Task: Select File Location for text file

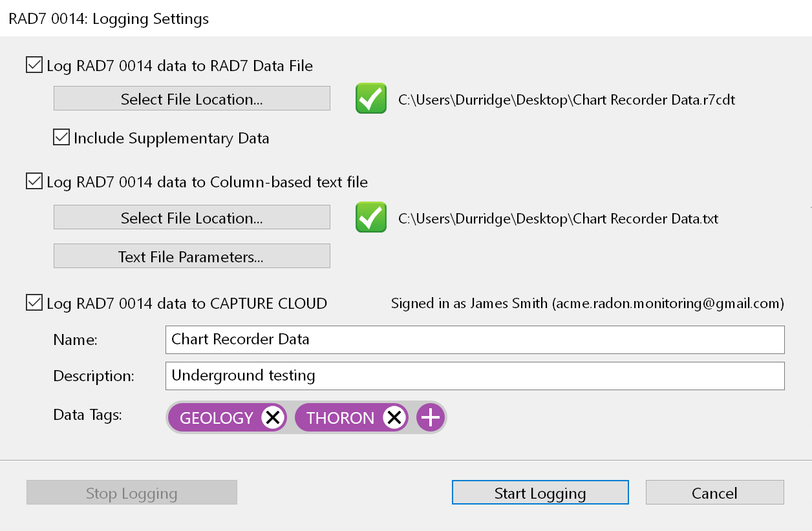Action: click(x=192, y=218)
